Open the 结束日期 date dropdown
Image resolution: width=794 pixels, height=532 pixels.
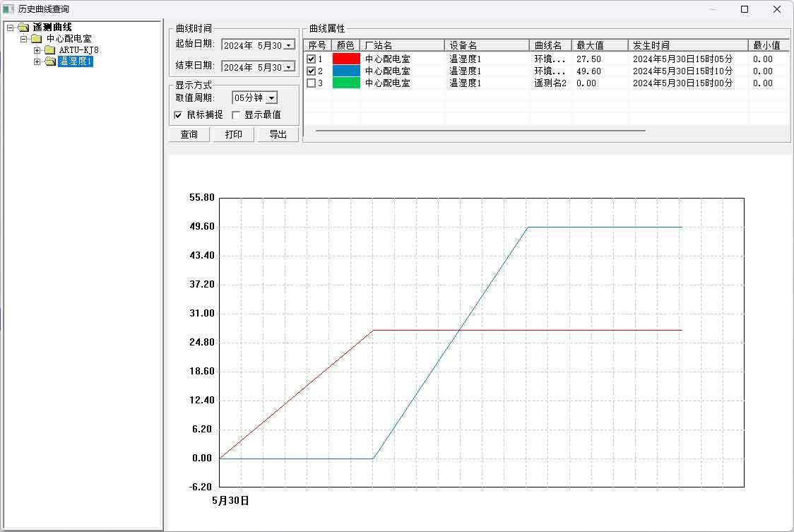click(x=289, y=67)
